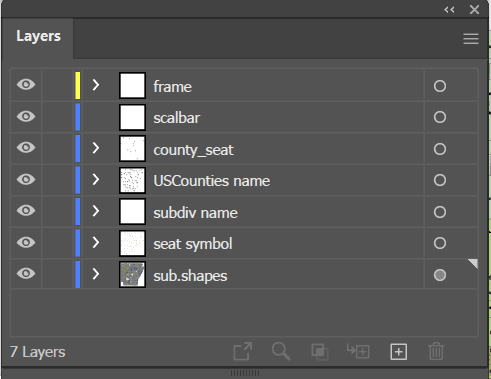Click the scalbar layer thumbnail

tap(132, 117)
